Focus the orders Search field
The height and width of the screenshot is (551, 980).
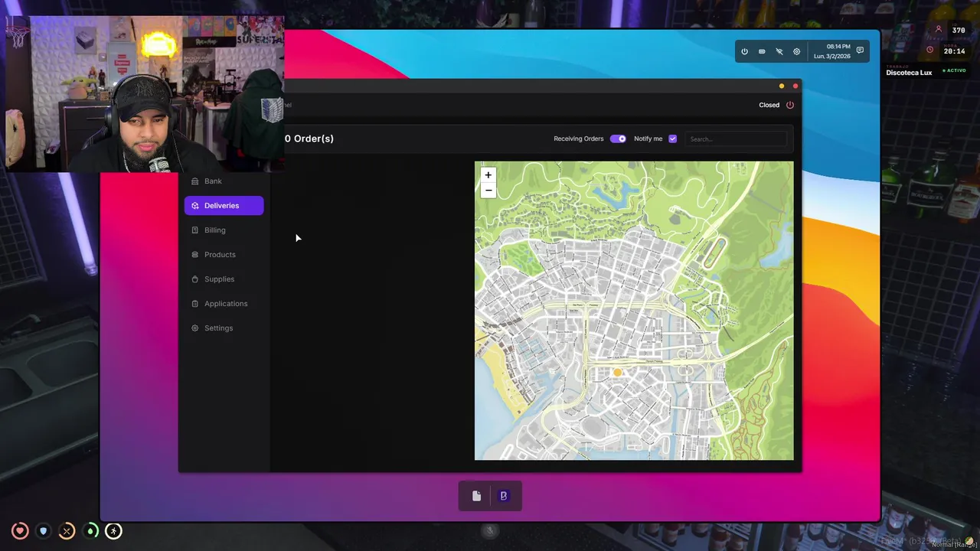(x=735, y=139)
